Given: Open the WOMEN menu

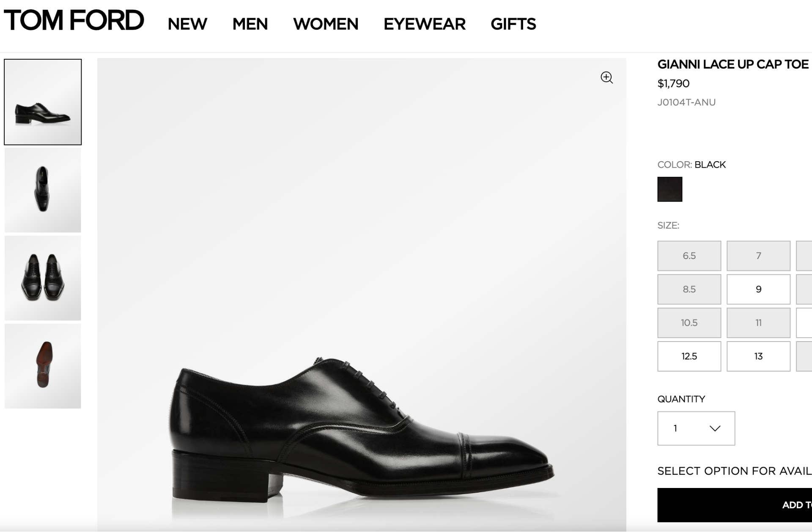Looking at the screenshot, I should [x=325, y=24].
